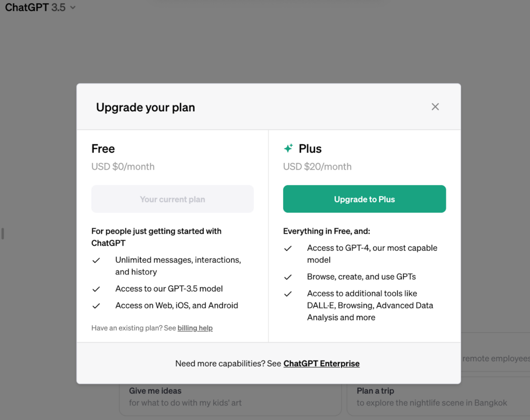This screenshot has width=530, height=420.
Task: Click the Free plan heading
Action: [103, 148]
